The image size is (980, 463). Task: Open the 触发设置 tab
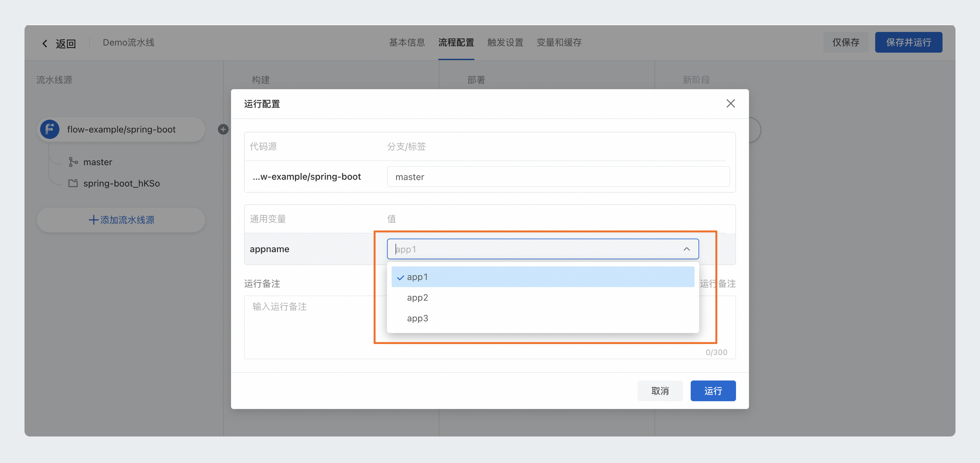pyautogui.click(x=505, y=42)
